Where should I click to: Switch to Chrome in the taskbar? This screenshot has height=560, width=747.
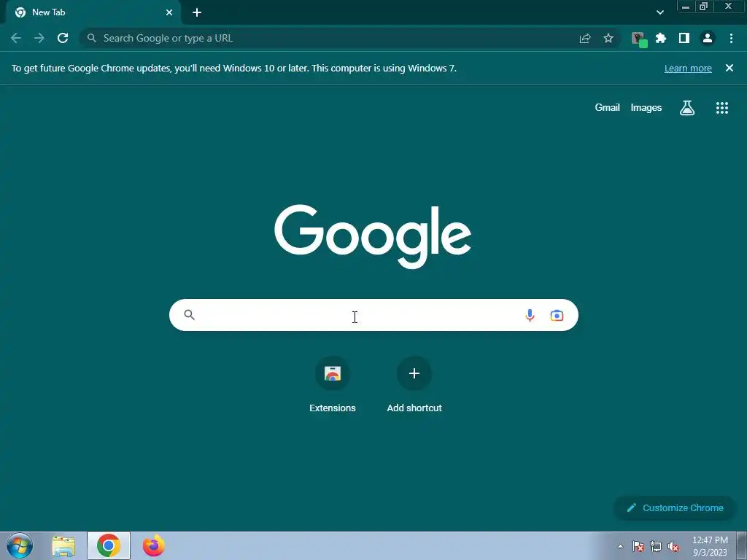(x=109, y=545)
